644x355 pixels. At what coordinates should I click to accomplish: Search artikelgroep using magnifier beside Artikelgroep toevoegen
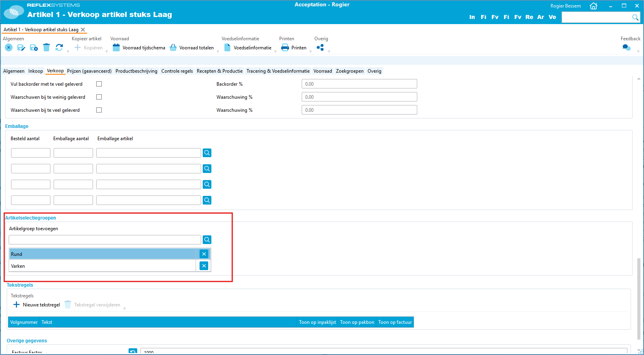click(207, 240)
